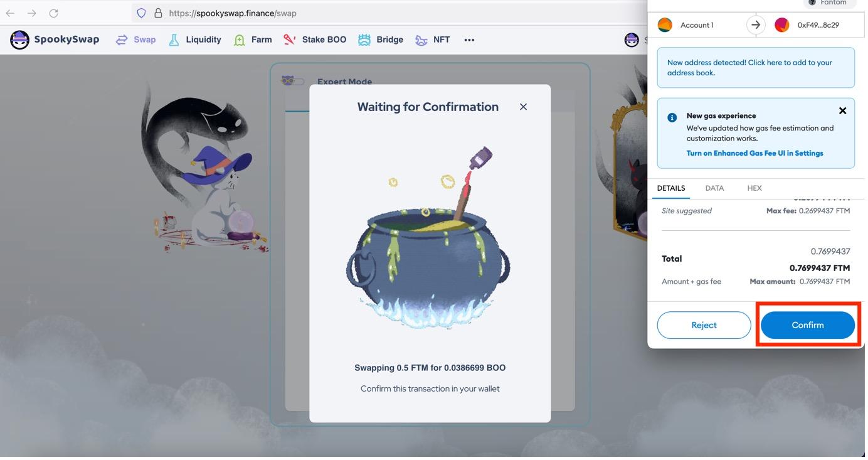Click the SpookySwap logo icon
The image size is (868, 460).
pos(19,40)
